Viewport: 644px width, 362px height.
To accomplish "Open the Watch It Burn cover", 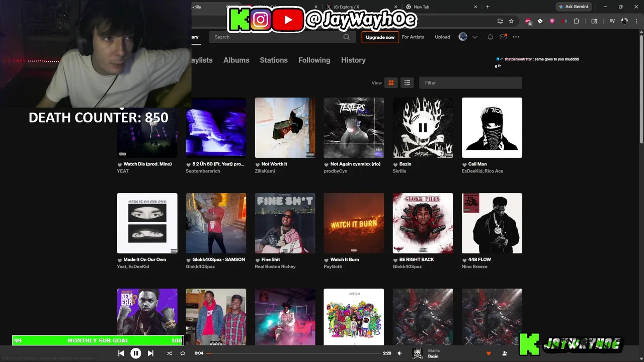I will (354, 223).
